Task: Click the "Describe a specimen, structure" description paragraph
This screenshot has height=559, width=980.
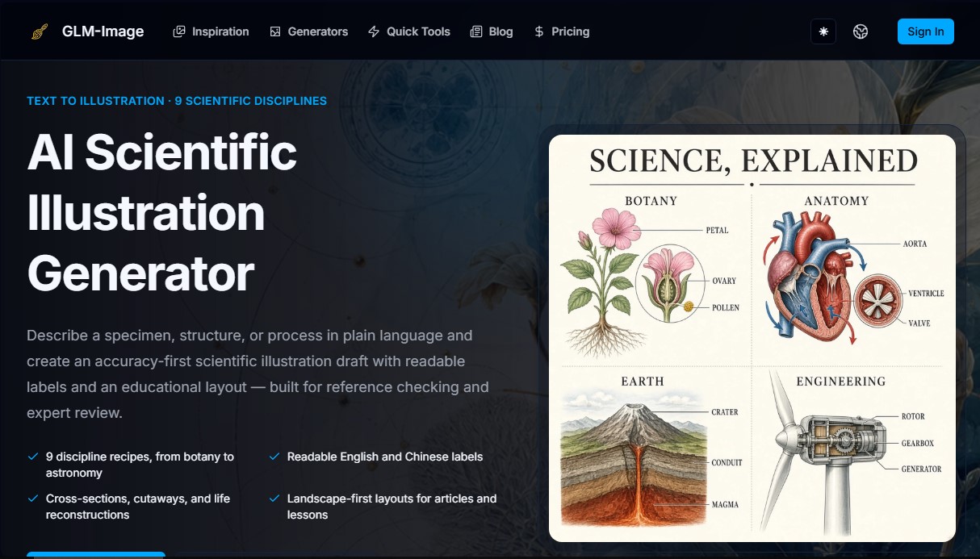Action: click(258, 374)
